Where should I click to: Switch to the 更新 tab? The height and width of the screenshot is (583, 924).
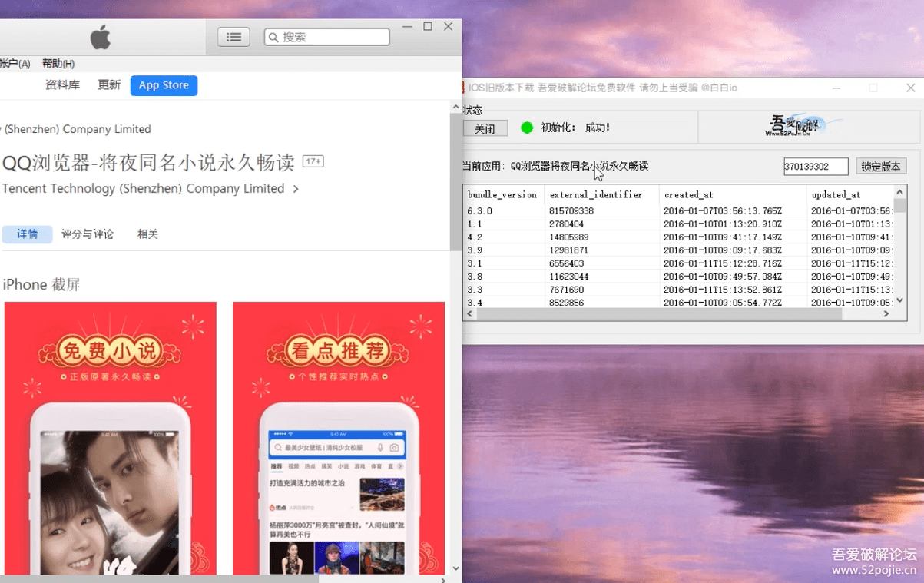pyautogui.click(x=109, y=85)
